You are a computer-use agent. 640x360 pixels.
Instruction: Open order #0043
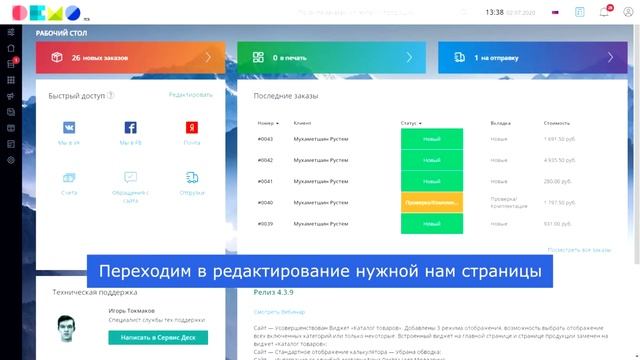(x=265, y=139)
